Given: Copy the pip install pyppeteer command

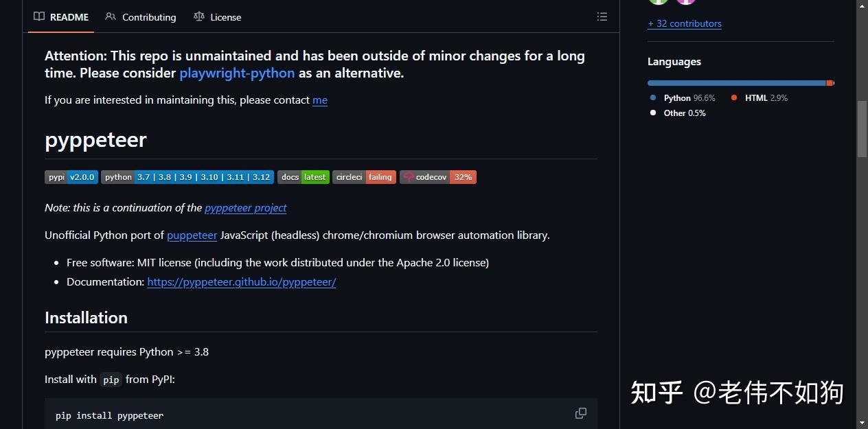Looking at the screenshot, I should pos(581,413).
